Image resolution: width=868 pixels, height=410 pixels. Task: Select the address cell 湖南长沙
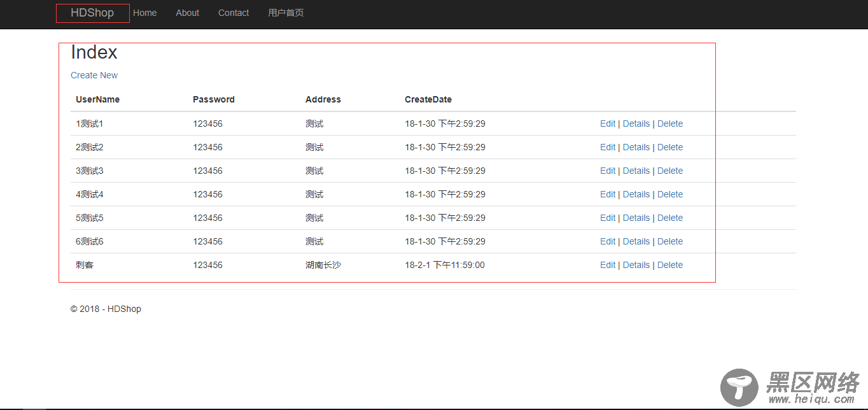pos(323,265)
